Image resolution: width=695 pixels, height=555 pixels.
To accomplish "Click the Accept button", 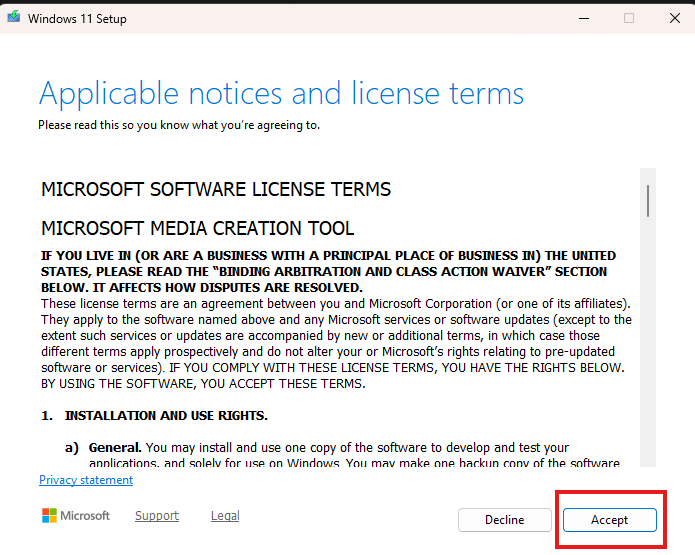I will coord(609,520).
